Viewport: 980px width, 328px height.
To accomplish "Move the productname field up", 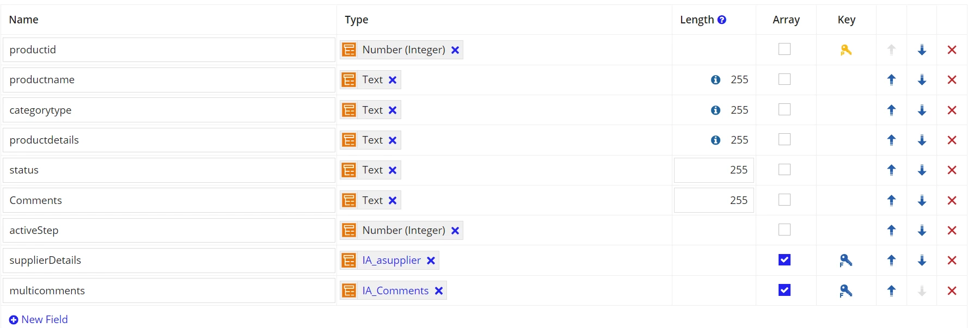I will tap(891, 80).
